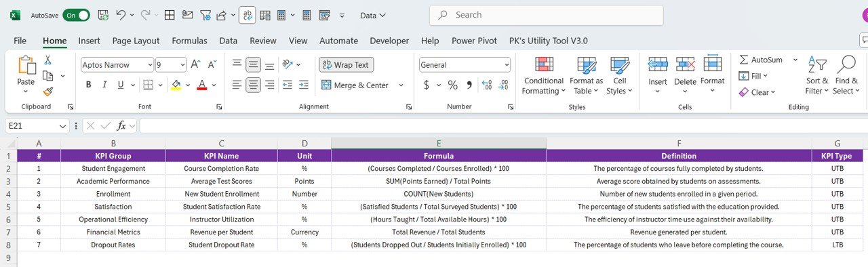Open the font size dropdown showing 9
The width and height of the screenshot is (868, 267).
point(182,65)
